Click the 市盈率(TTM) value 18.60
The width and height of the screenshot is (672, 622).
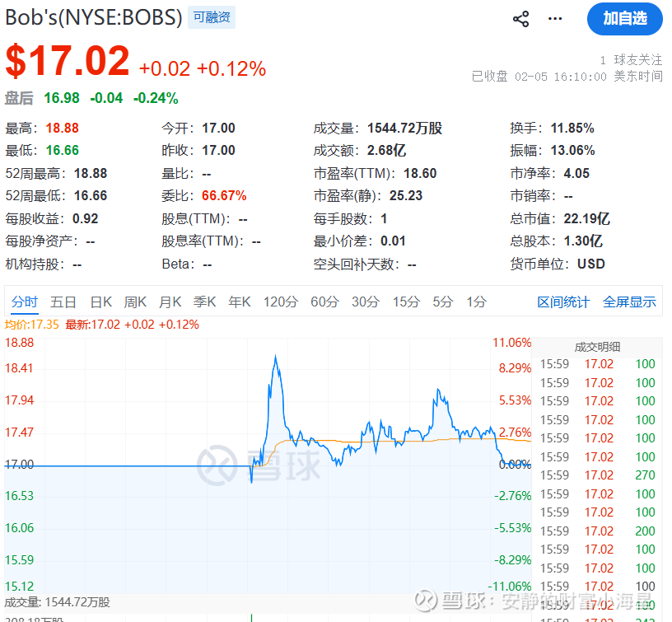point(420,173)
